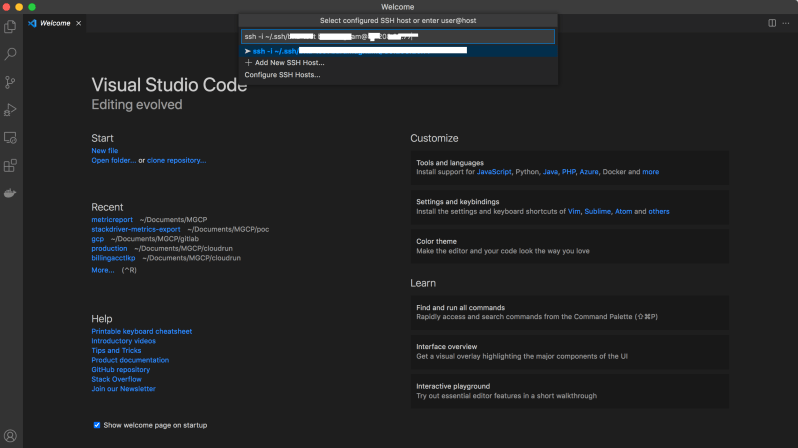Click more link in Tools and languages
The height and width of the screenshot is (448, 798).
click(650, 172)
